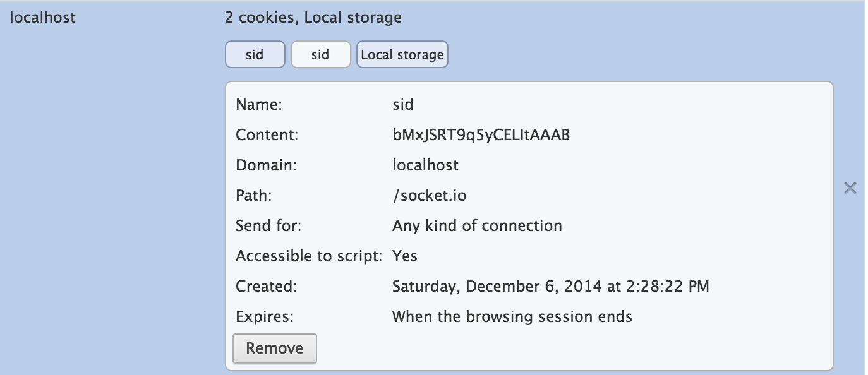Click the 'Expires:' field label
The height and width of the screenshot is (375, 868).
264,316
